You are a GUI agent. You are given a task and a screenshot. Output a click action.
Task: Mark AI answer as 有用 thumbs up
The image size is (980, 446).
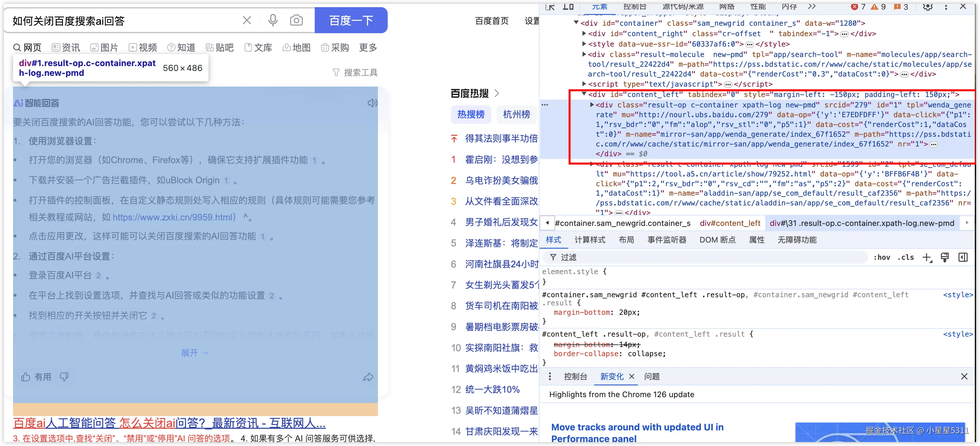(x=36, y=377)
